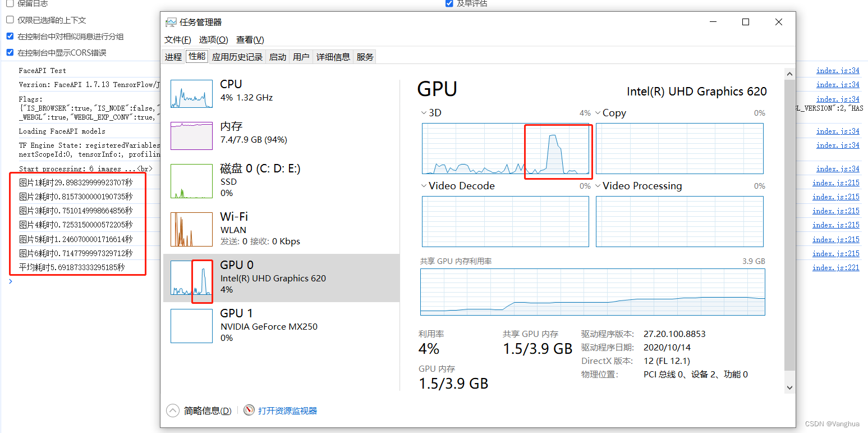Click the 平均耗时 console log line

(72, 267)
